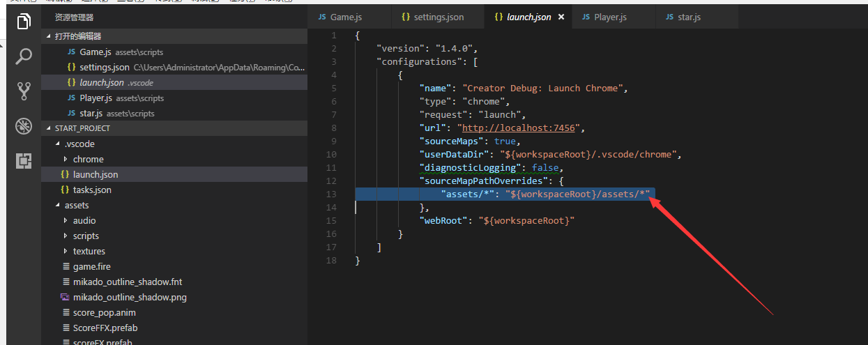Image resolution: width=868 pixels, height=345 pixels.
Task: Open the Extensions view in the activity bar
Action: [24, 161]
